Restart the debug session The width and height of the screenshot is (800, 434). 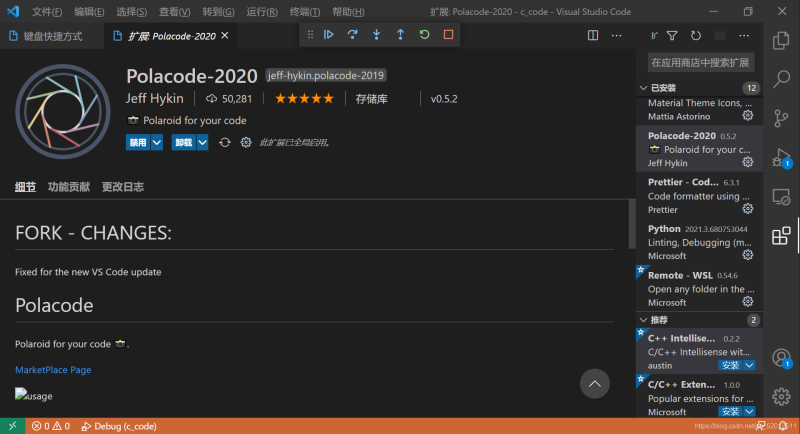pyautogui.click(x=424, y=35)
